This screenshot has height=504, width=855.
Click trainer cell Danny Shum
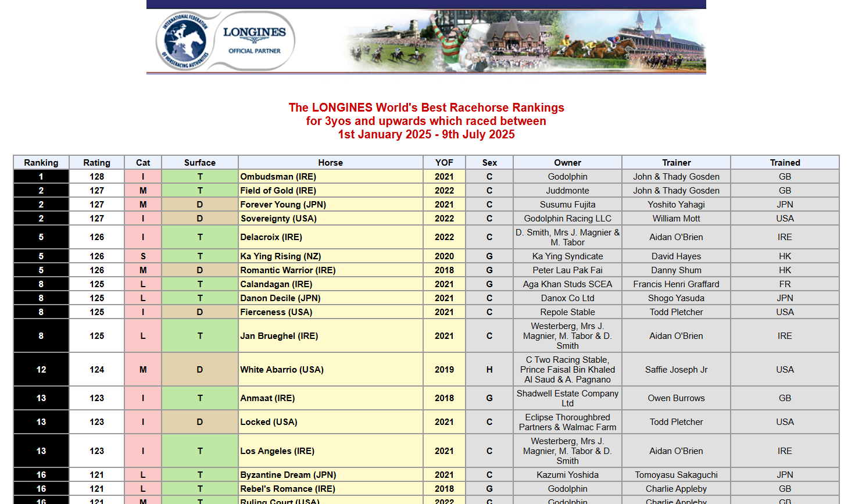677,270
